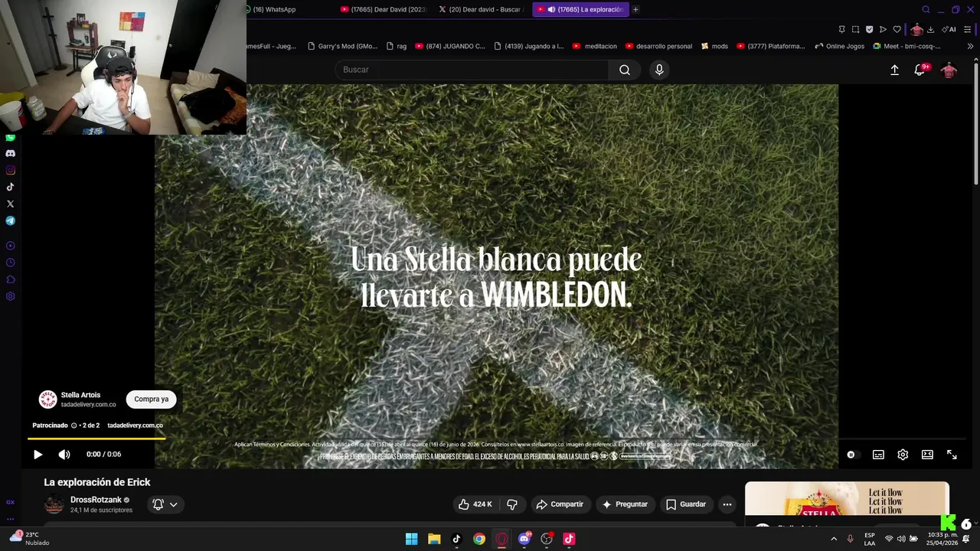Open the Windows Start button
This screenshot has width=980, height=551.
point(411,539)
